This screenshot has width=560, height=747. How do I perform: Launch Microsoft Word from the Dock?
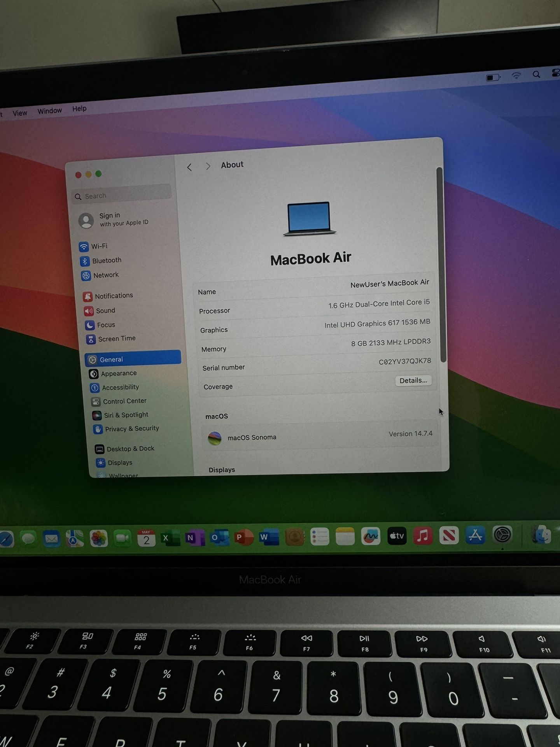(269, 537)
